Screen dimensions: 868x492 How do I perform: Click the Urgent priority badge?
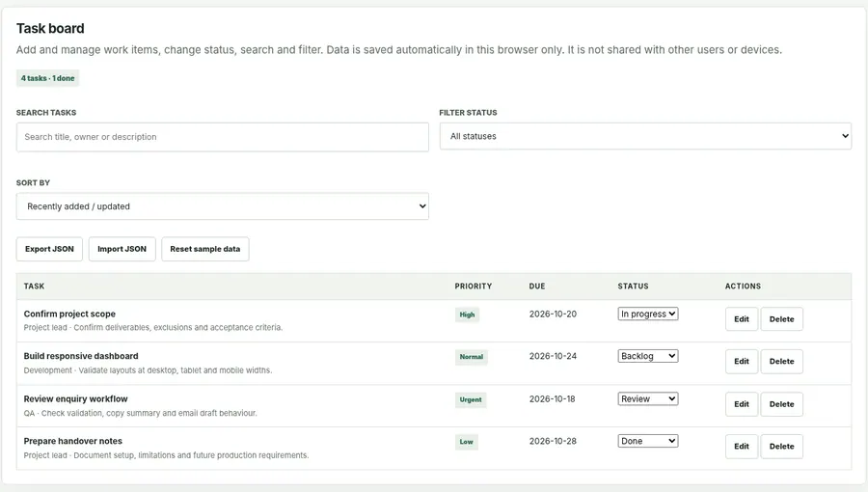471,399
